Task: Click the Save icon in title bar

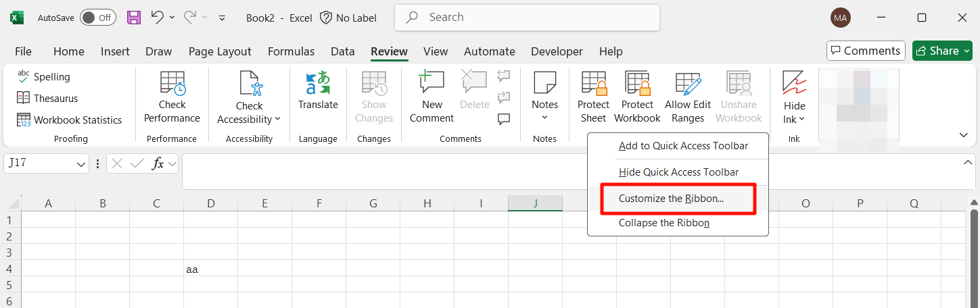Action: (134, 18)
